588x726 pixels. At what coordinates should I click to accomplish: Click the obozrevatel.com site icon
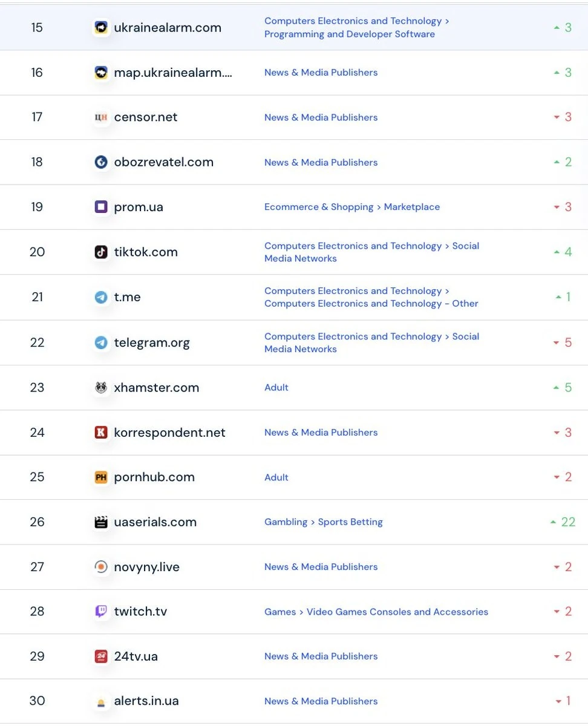pos(101,162)
